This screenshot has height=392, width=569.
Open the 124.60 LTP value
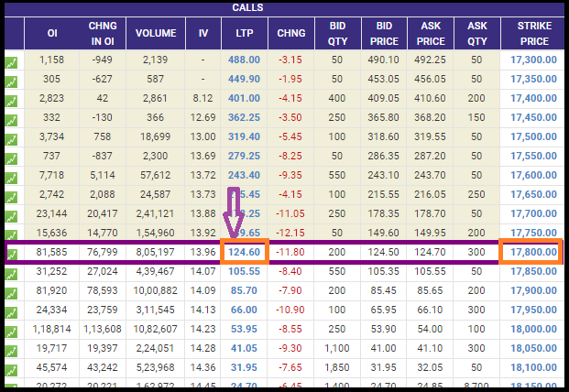244,252
